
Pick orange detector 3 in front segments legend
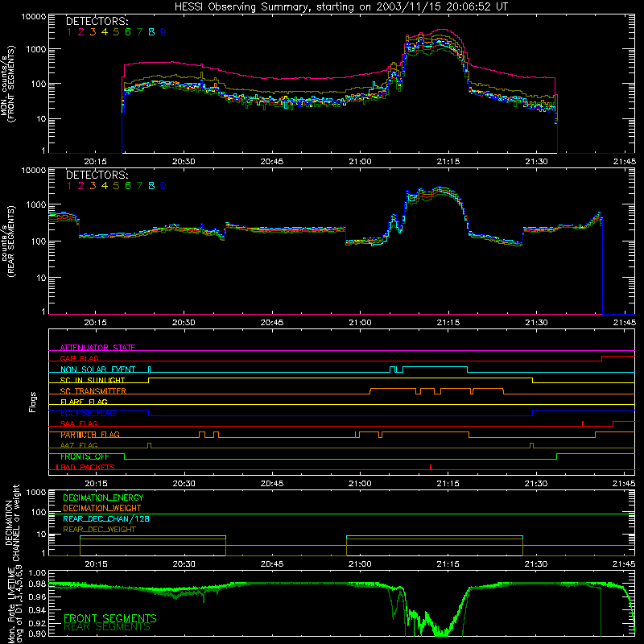coord(93,31)
